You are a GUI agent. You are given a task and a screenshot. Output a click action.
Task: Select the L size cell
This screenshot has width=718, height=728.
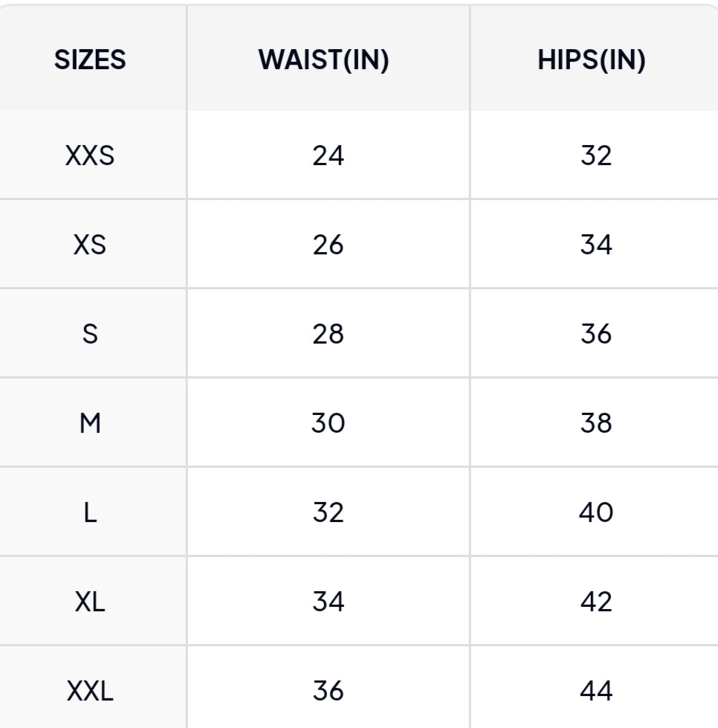coord(90,512)
